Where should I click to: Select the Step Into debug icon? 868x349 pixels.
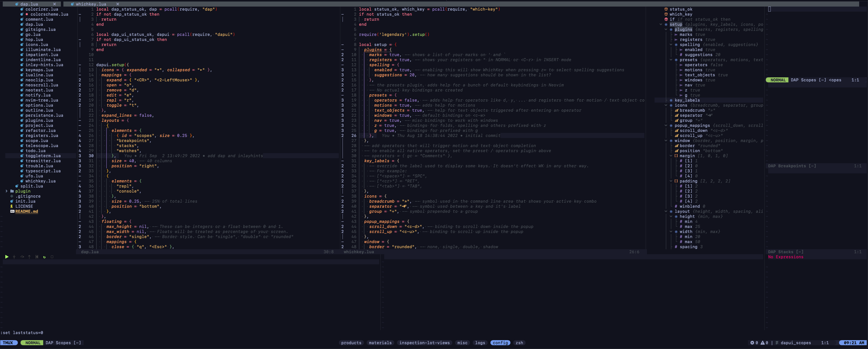click(14, 257)
